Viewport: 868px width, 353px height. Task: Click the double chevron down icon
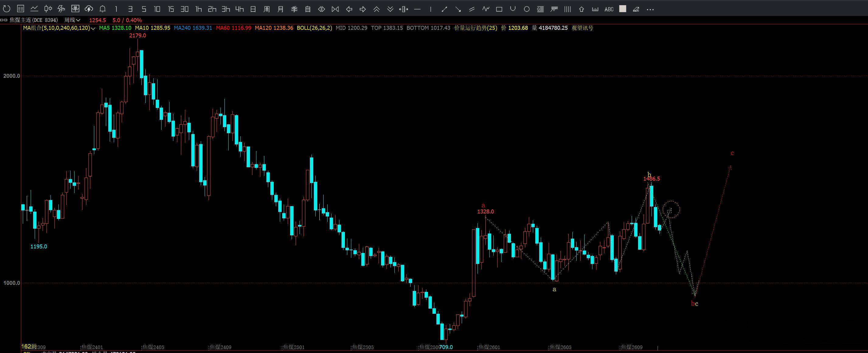[x=390, y=9]
